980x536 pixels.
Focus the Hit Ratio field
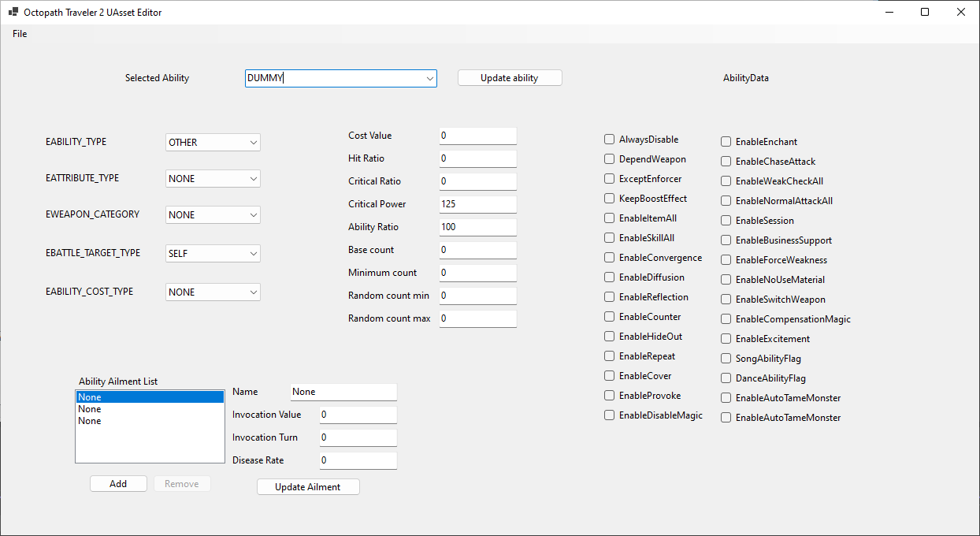[477, 158]
